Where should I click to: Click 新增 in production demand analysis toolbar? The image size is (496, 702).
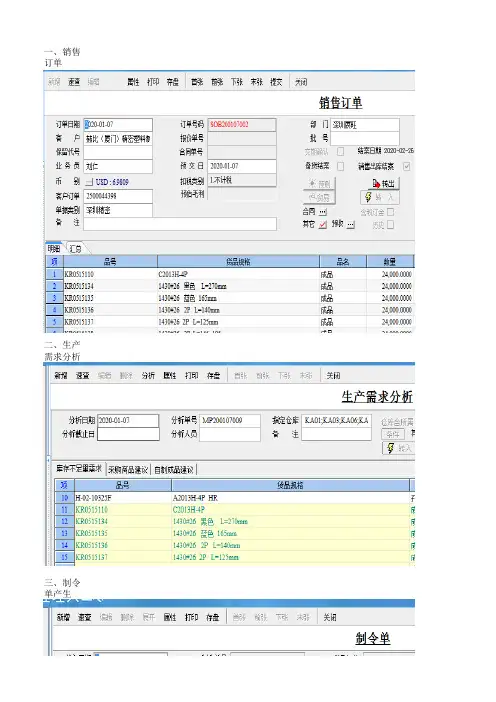(x=61, y=375)
